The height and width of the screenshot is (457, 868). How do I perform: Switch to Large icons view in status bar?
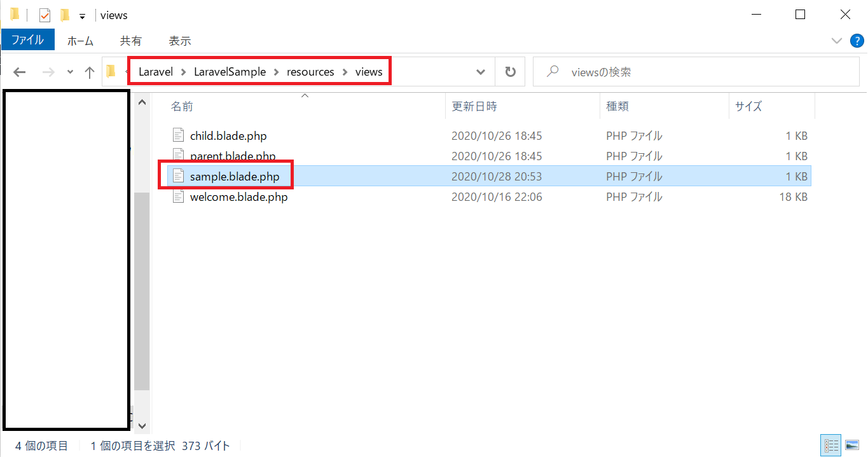pos(852,446)
